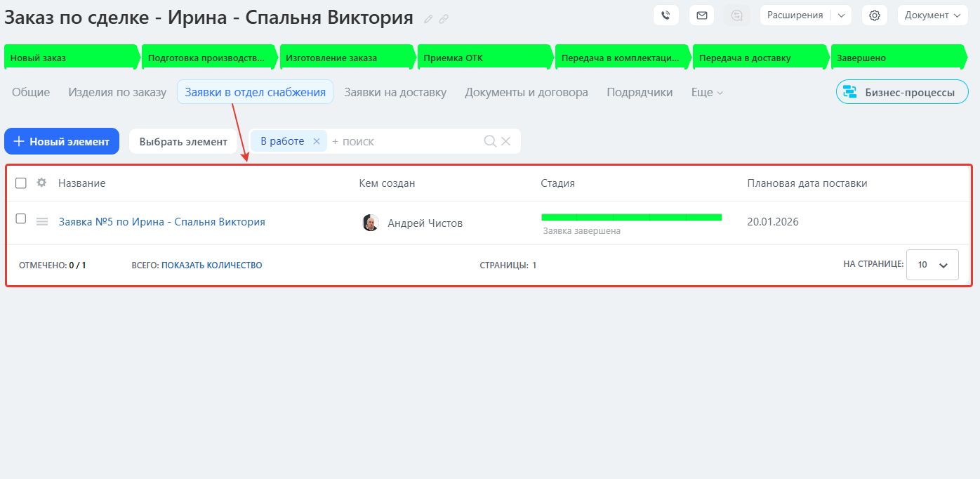Click the 'Новый элемент' button
The image size is (980, 479).
click(x=62, y=141)
